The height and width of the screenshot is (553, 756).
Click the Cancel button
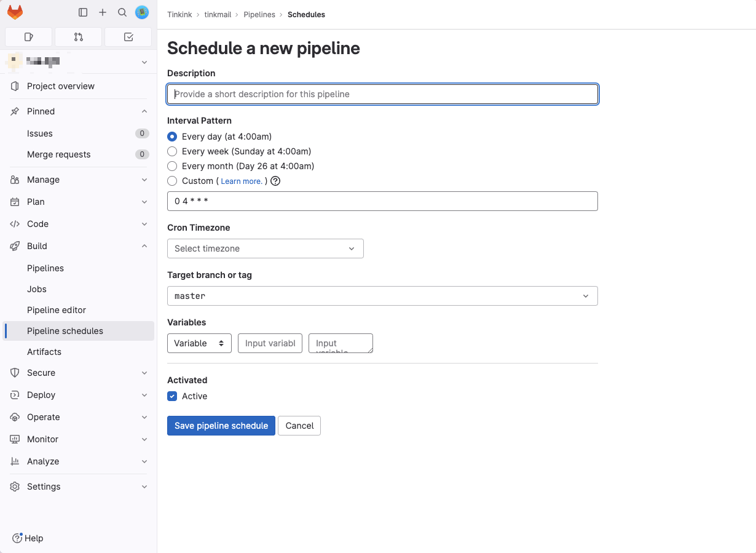299,426
